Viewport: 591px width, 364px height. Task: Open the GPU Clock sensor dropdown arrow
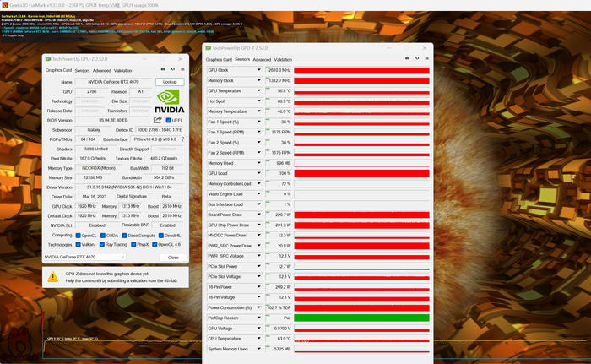(258, 70)
